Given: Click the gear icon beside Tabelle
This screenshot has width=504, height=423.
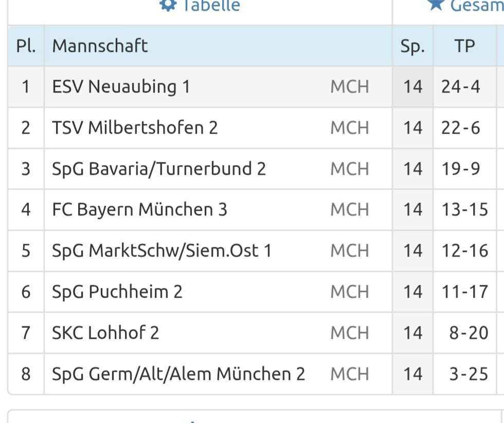Looking at the screenshot, I should 167,5.
